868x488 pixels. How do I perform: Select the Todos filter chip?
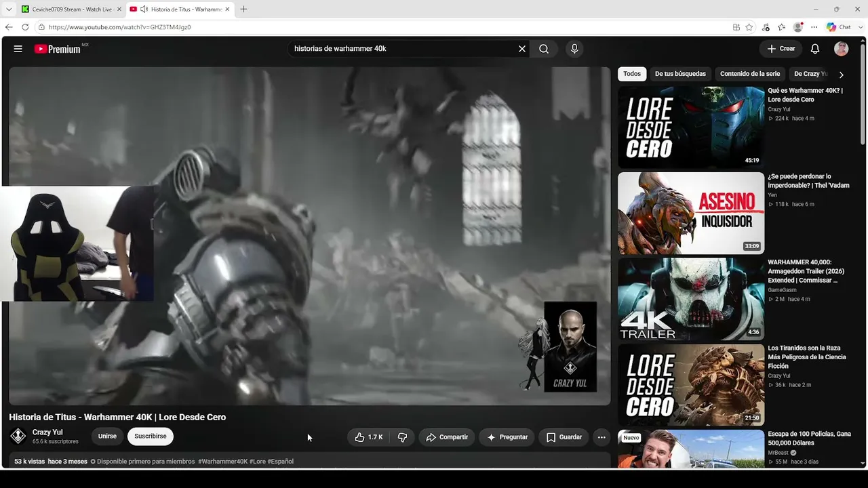click(632, 74)
